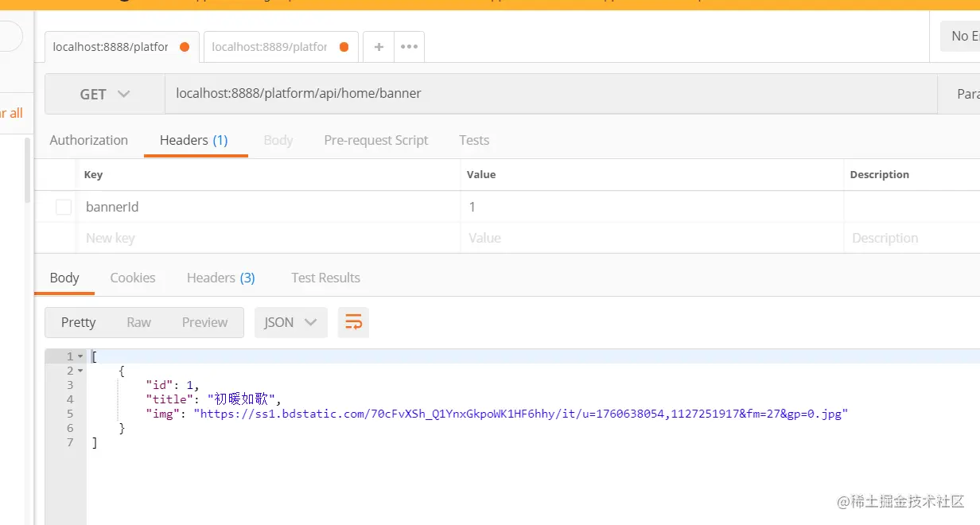Viewport: 980px width, 525px height.
Task: Open the Pre-request Script tab
Action: 376,140
